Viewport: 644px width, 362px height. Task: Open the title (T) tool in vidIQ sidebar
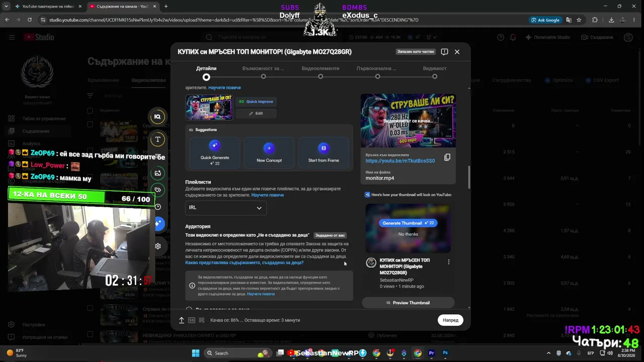[x=157, y=139]
